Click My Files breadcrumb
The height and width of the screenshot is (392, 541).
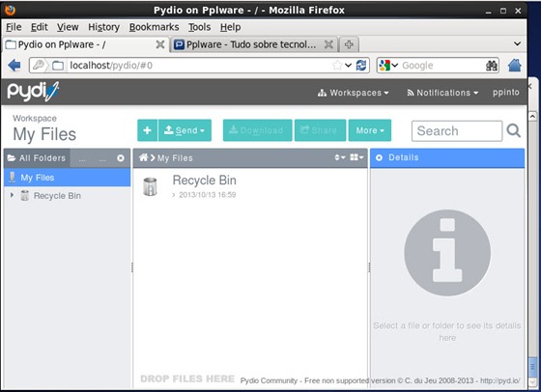[x=175, y=158]
